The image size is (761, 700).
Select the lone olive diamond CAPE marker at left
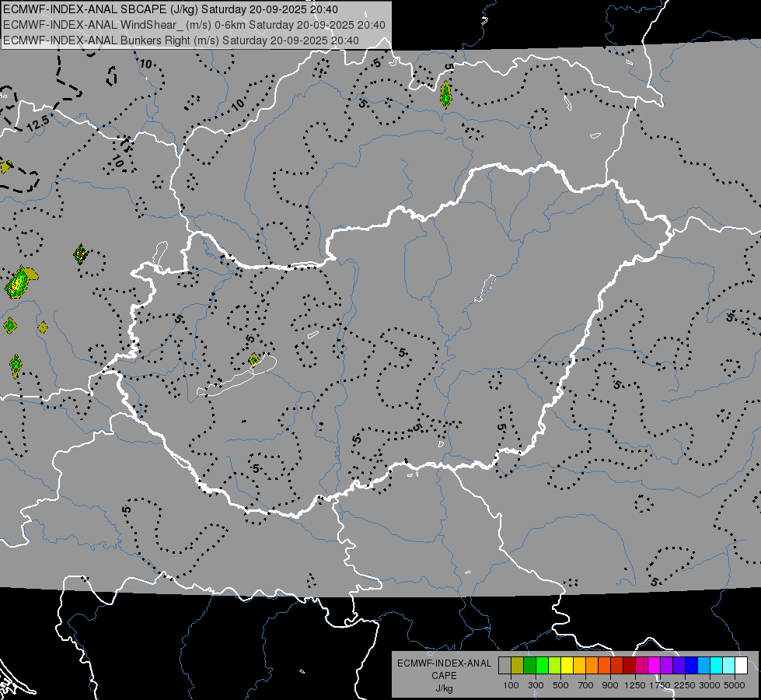43,327
